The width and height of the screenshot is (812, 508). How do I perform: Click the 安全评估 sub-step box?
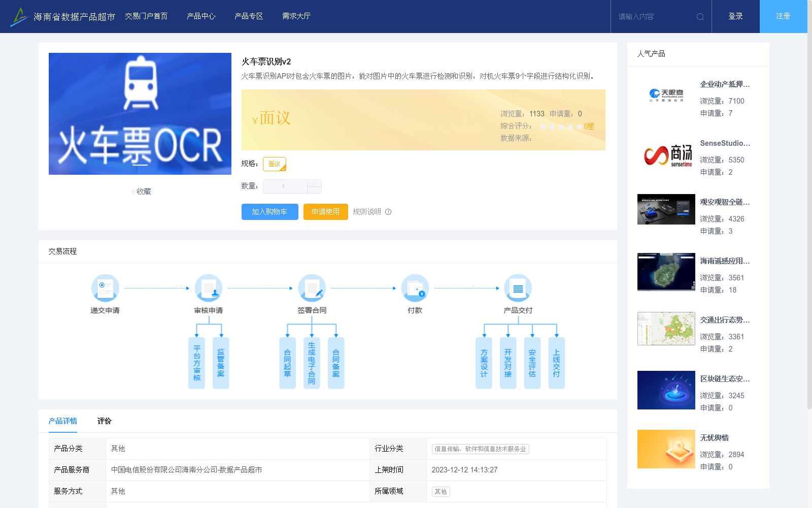pyautogui.click(x=532, y=363)
